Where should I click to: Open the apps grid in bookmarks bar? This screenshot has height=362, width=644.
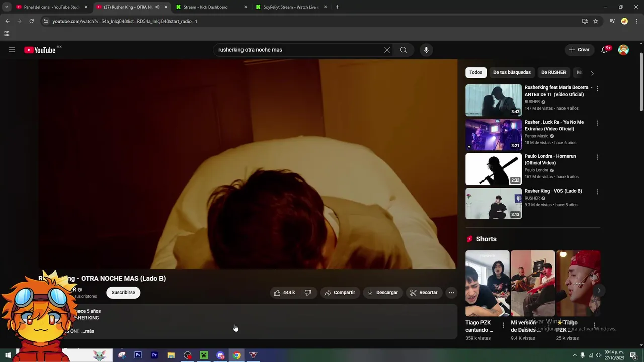[7, 34]
